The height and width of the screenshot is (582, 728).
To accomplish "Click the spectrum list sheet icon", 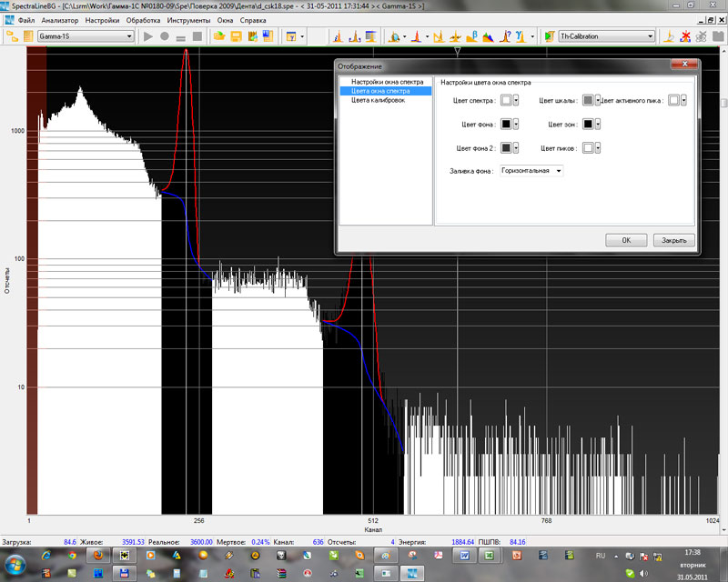I will (x=27, y=36).
